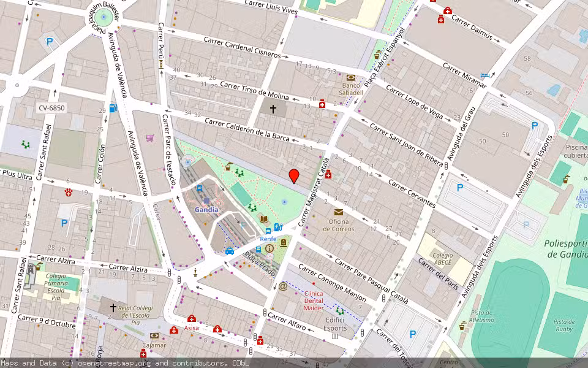
Task: Click the train station symbol at Gandia
Action: (x=206, y=200)
